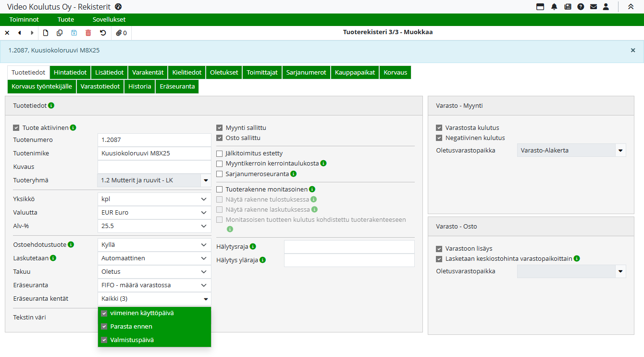Image resolution: width=644 pixels, height=357 pixels.
Task: Toggle the Negatiivinen kulutus checkbox
Action: [x=439, y=138]
